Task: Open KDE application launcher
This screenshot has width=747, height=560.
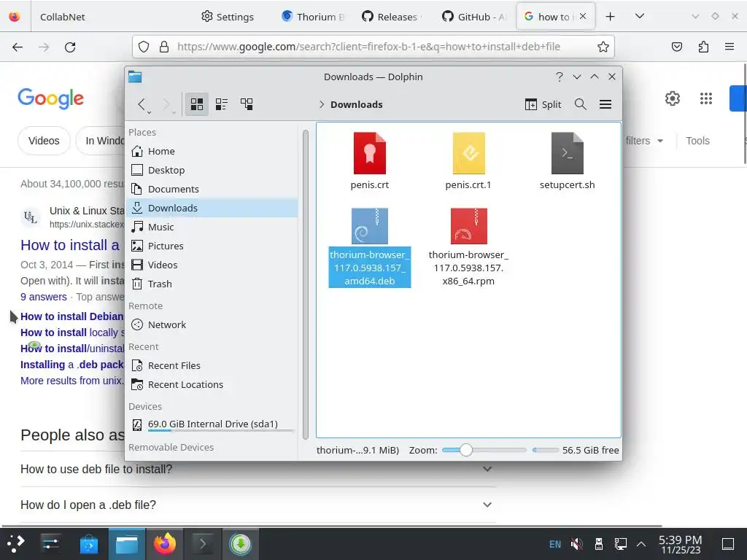Action: (16, 544)
